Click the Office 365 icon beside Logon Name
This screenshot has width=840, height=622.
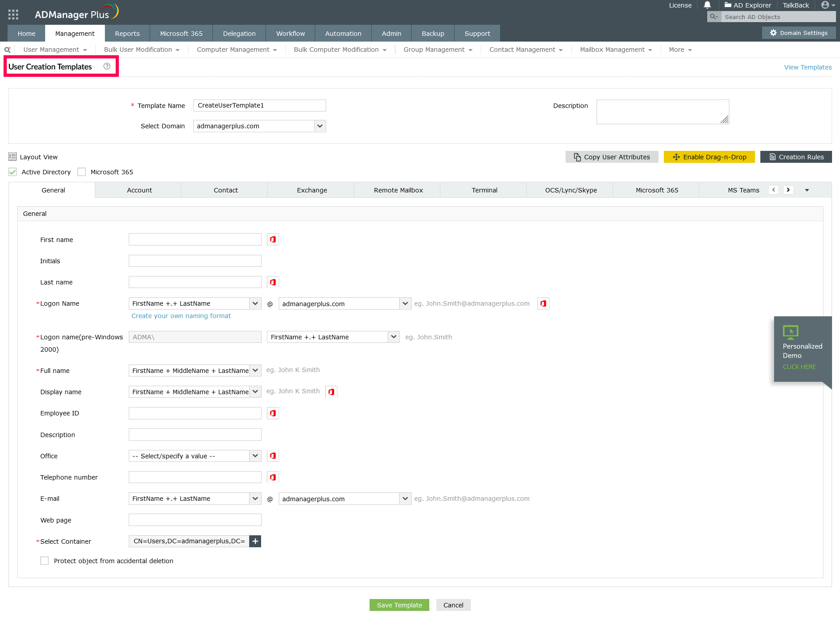click(x=543, y=303)
